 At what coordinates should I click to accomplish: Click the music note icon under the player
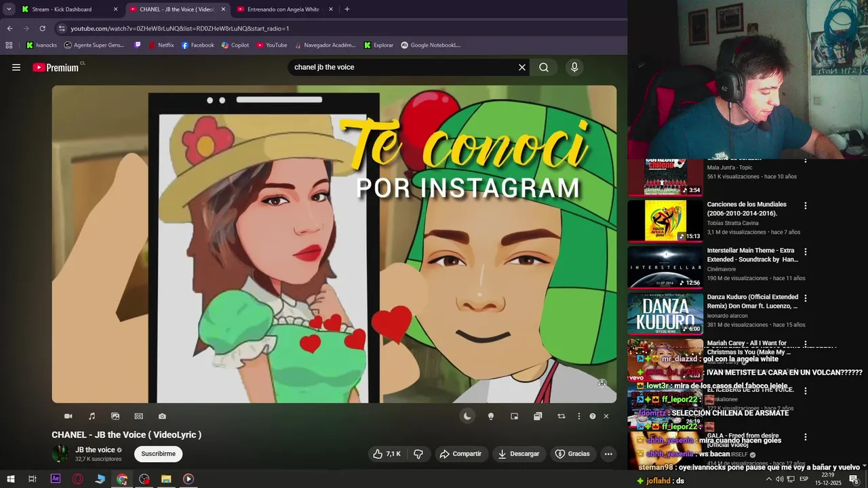pos(92,416)
